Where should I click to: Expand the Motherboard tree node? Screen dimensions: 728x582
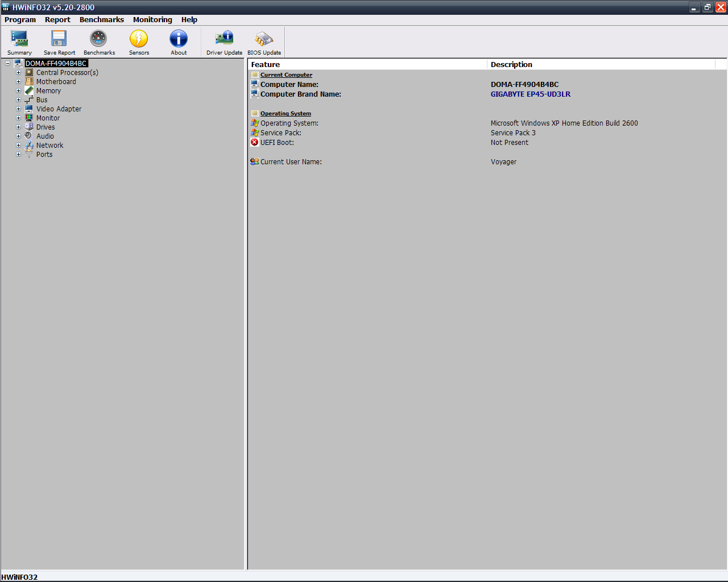coord(18,82)
